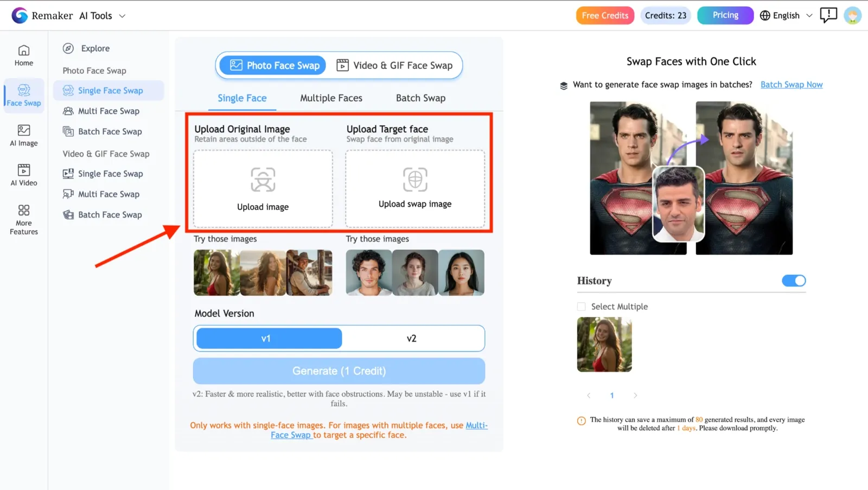Open history result thumbnail
Viewport: 868px width, 490px height.
(x=604, y=345)
